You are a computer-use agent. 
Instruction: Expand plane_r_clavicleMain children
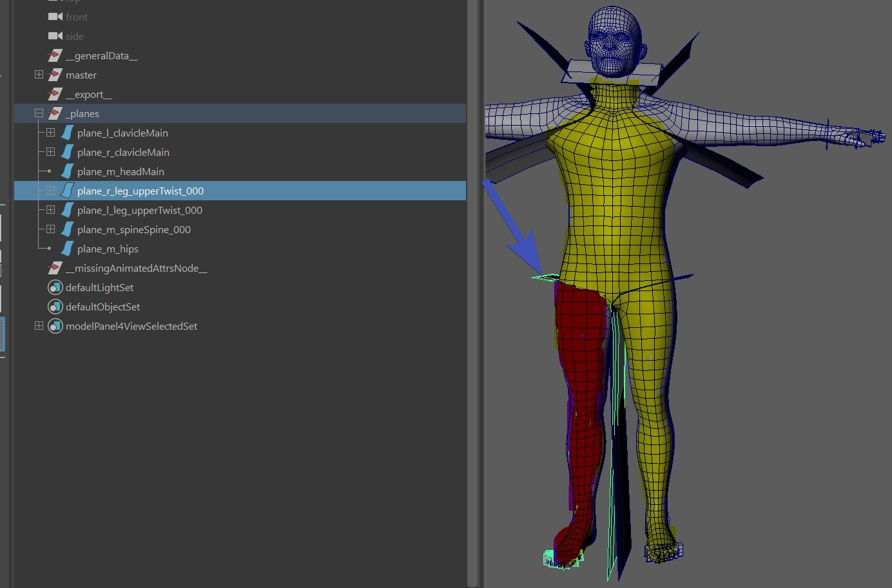pos(50,152)
